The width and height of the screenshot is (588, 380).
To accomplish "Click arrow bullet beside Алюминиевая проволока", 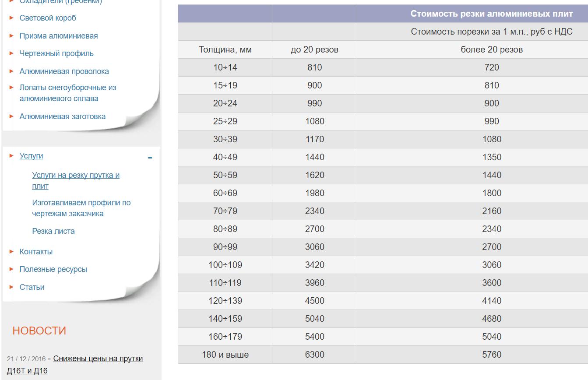I will click(12, 71).
